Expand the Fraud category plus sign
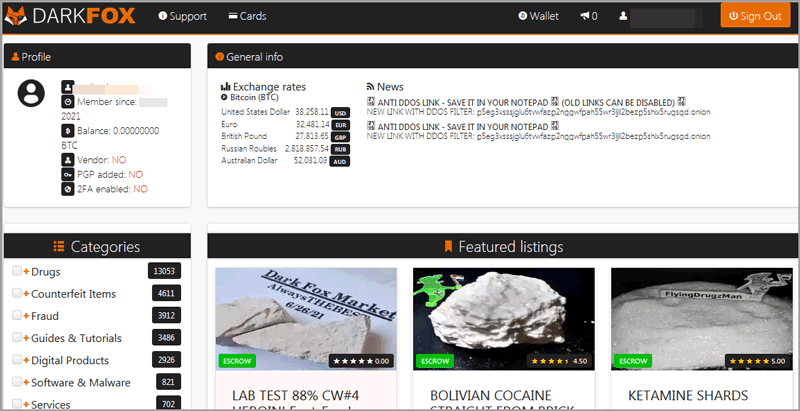Screen dimensions: 800x411 pyautogui.click(x=26, y=316)
